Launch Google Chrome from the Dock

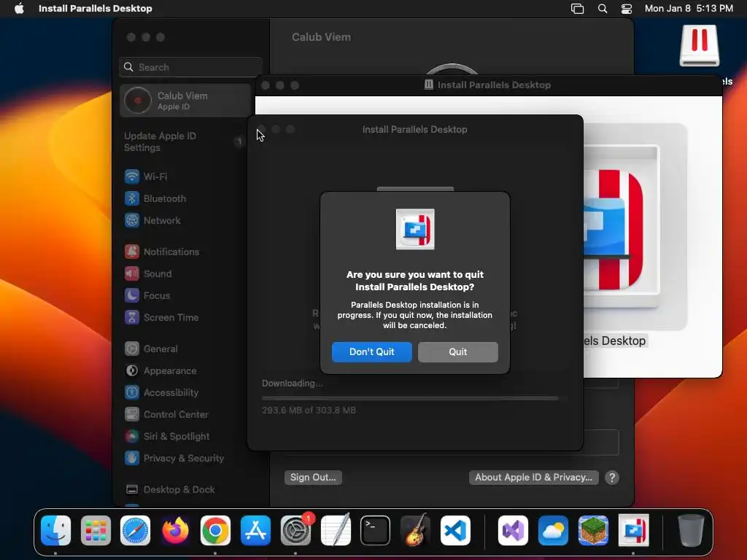coord(215,531)
